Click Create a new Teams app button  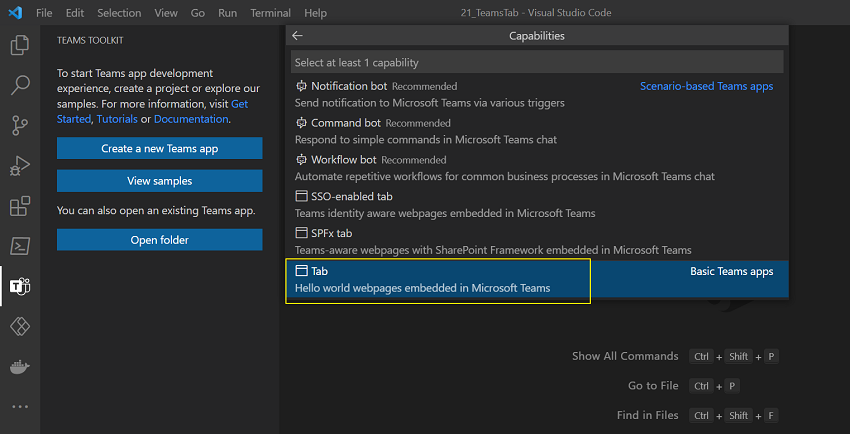pos(159,148)
